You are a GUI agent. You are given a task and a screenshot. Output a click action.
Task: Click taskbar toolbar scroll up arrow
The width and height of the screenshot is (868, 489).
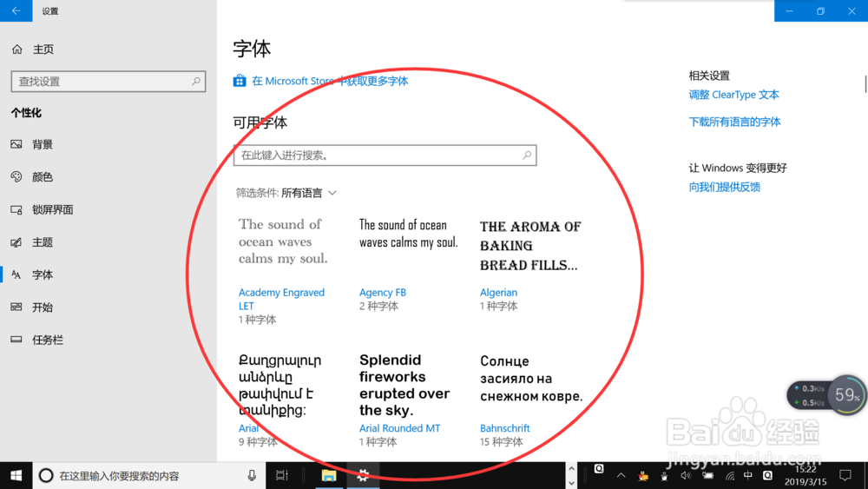[x=571, y=469]
